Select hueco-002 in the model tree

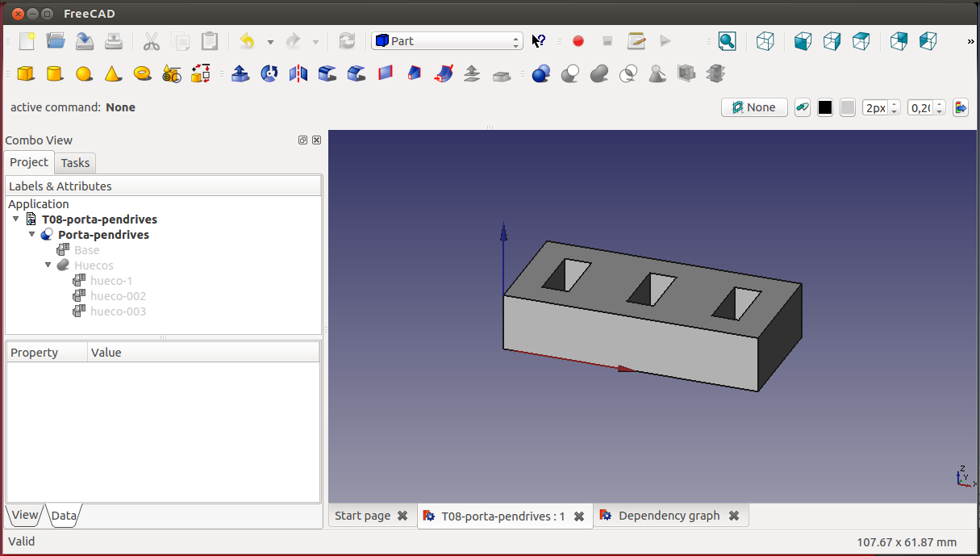pyautogui.click(x=118, y=296)
